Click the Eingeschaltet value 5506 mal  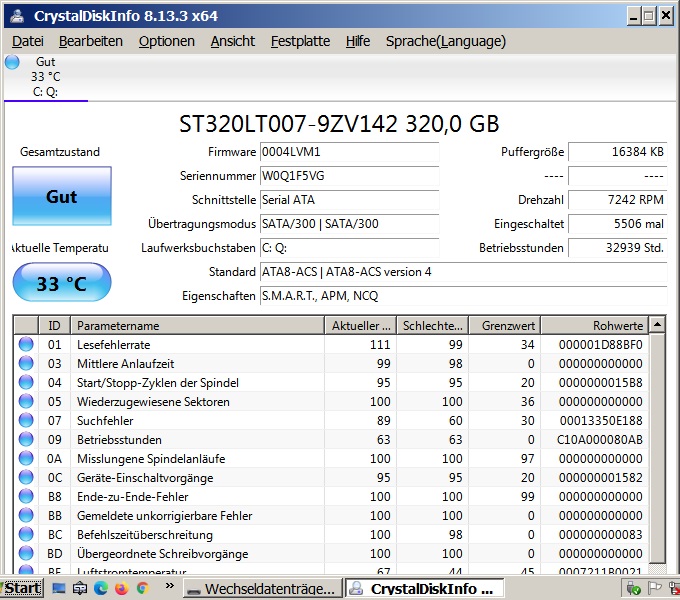point(618,224)
